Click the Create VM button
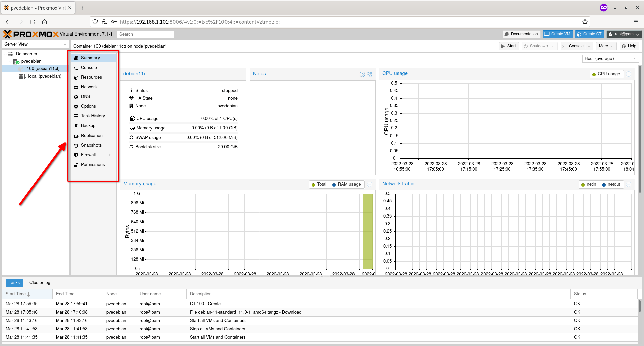644x346 pixels. pyautogui.click(x=557, y=34)
